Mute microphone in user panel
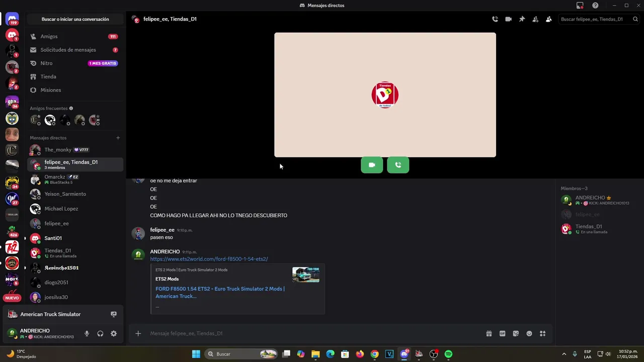Viewport: 644px width, 362px height. click(x=87, y=333)
